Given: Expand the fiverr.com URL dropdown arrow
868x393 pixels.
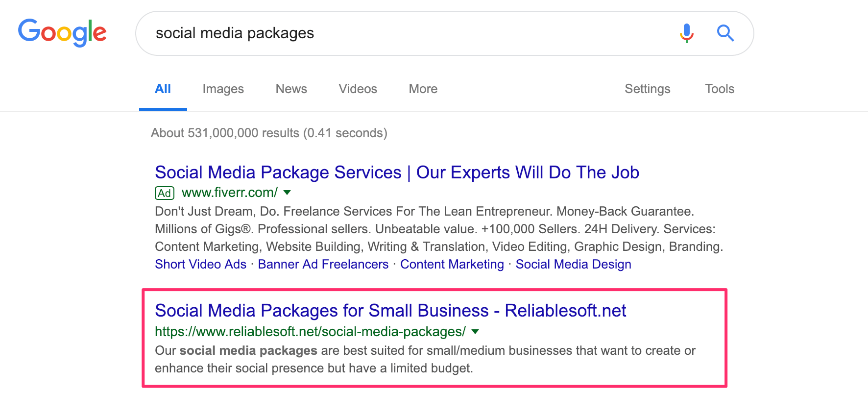Looking at the screenshot, I should tap(288, 193).
